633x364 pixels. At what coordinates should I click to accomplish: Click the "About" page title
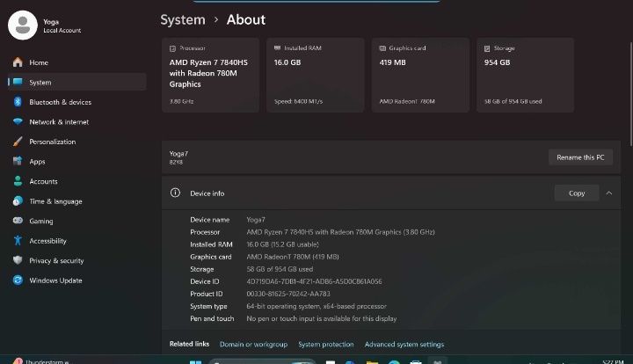246,19
